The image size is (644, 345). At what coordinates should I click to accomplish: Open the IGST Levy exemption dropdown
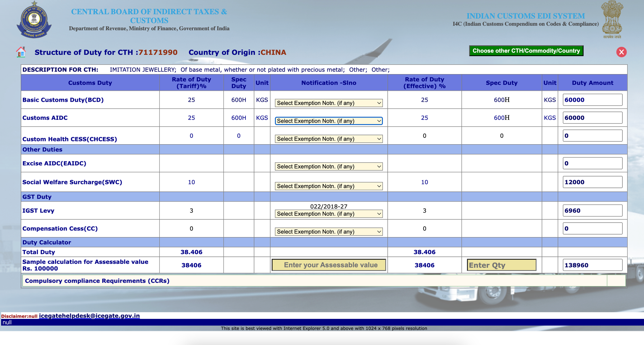(328, 214)
